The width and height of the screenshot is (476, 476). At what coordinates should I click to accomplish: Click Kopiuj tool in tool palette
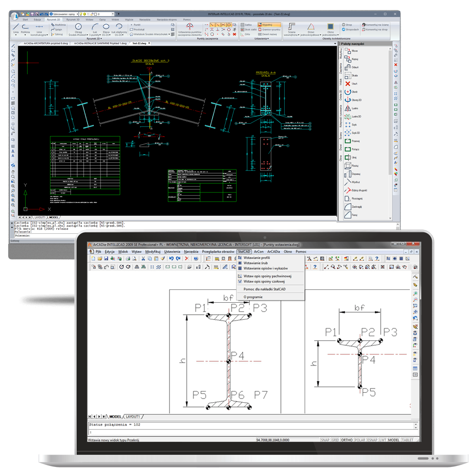point(352,59)
